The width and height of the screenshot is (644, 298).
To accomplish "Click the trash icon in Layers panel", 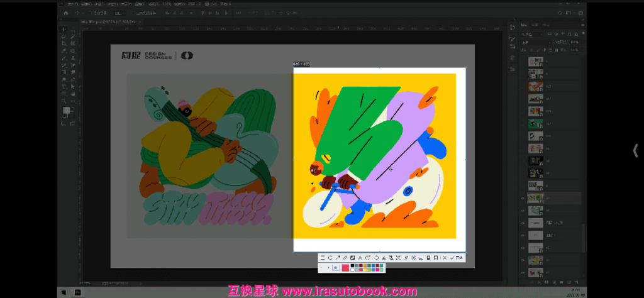I will click(x=575, y=282).
